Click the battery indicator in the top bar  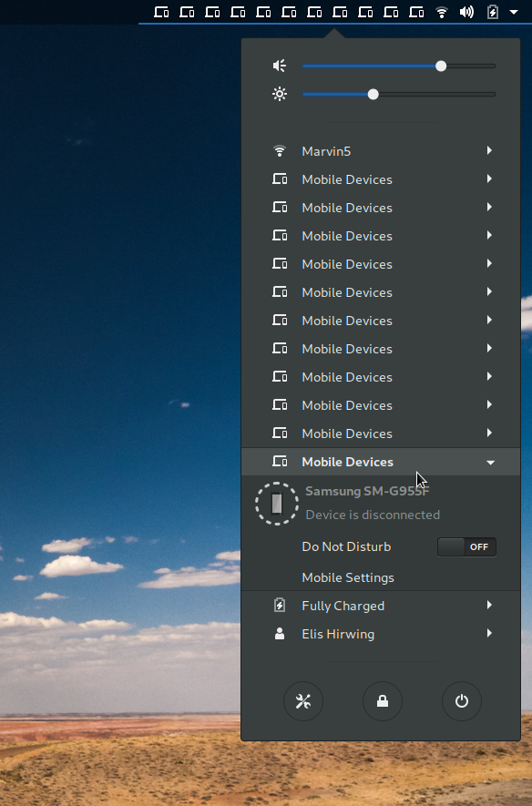pyautogui.click(x=493, y=12)
